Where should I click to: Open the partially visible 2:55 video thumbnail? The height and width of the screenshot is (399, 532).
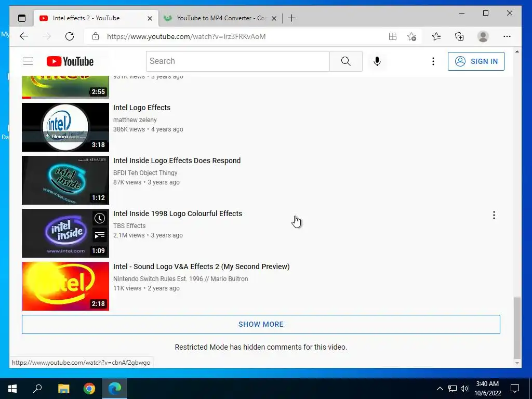point(65,87)
